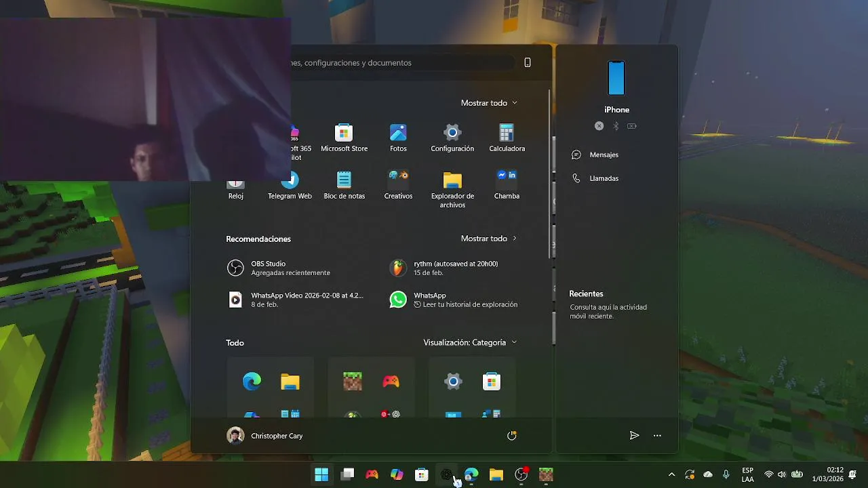Click the iPhone disconnected status icon
Viewport: 868px width, 488px height.
(x=599, y=126)
